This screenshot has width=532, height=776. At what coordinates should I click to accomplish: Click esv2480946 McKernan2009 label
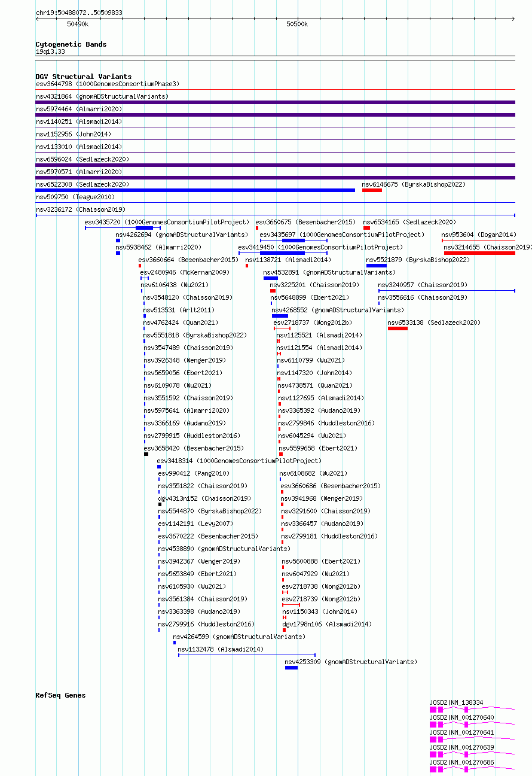pyautogui.click(x=185, y=272)
